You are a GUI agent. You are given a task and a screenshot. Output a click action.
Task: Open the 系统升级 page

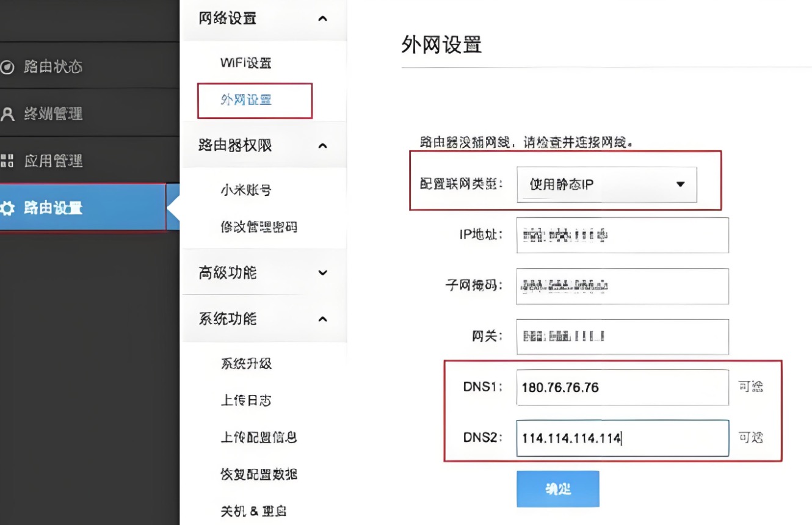(x=245, y=364)
